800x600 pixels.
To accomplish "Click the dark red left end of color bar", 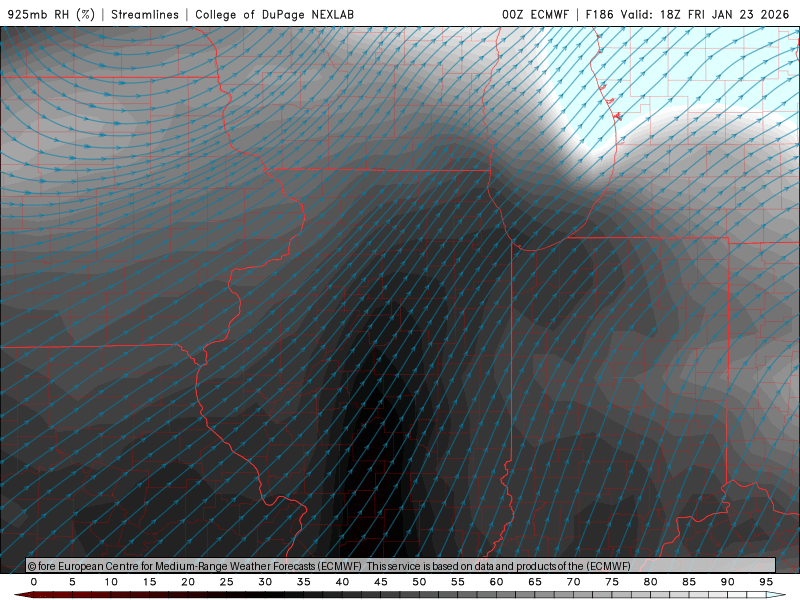I will pos(24,595).
